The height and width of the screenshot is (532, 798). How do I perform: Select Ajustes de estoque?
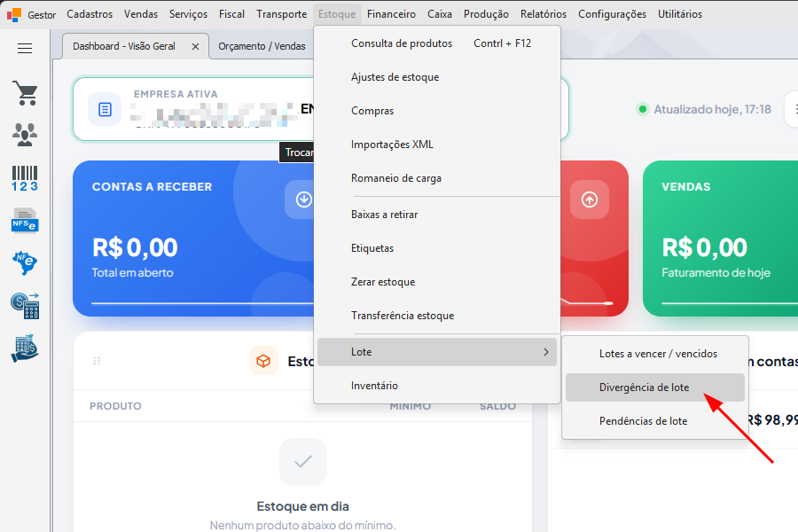pyautogui.click(x=437, y=77)
